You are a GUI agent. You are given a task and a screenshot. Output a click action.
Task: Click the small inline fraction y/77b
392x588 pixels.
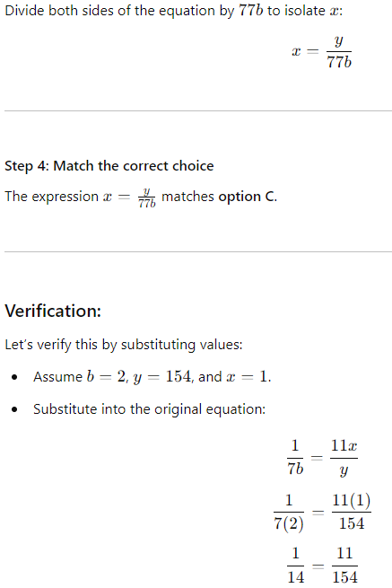(146, 197)
